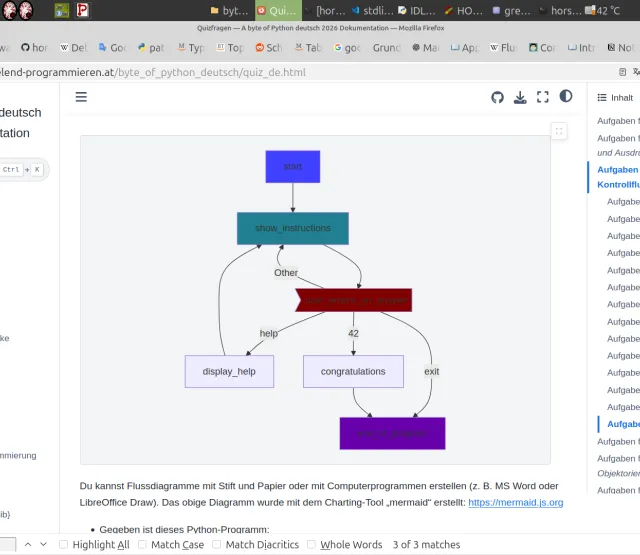Click the red 'P' panel launcher icon
Image resolution: width=640 pixels, height=555 pixels.
pyautogui.click(x=82, y=10)
